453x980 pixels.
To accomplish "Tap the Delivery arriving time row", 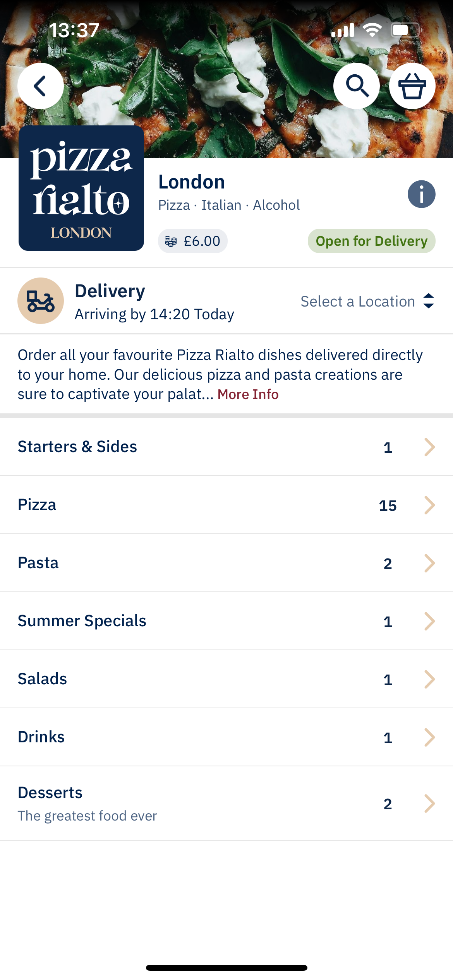I will click(x=154, y=302).
